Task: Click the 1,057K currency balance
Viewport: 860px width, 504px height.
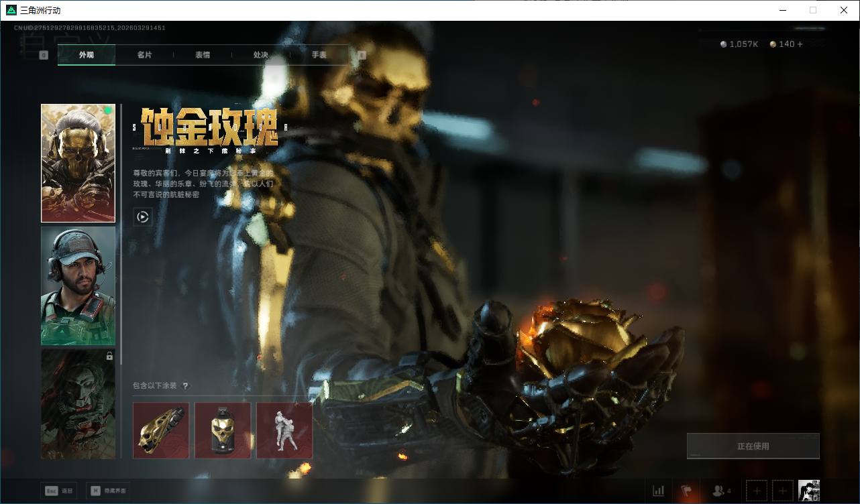Action: pos(739,44)
